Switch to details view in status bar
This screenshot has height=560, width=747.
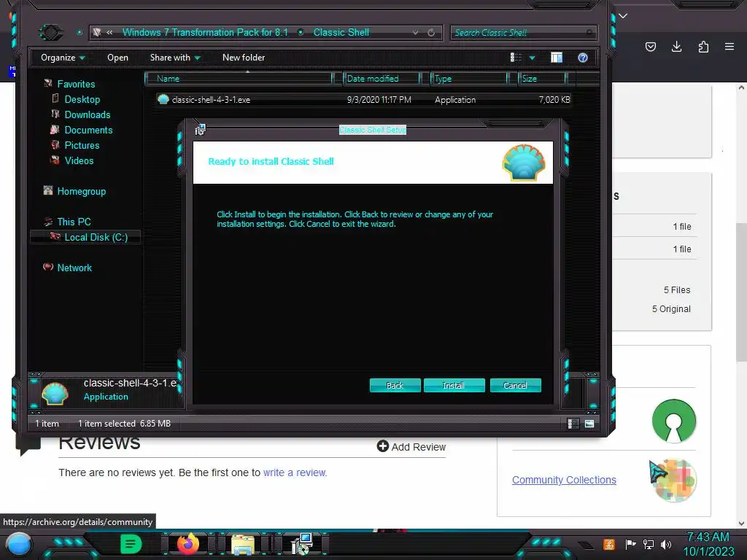coord(573,424)
